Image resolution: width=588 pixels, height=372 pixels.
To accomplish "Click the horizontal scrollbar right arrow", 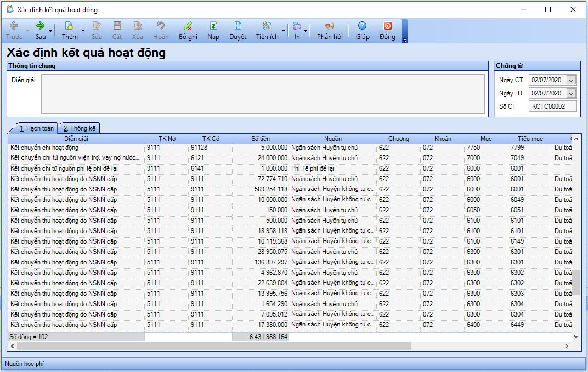I will (567, 346).
